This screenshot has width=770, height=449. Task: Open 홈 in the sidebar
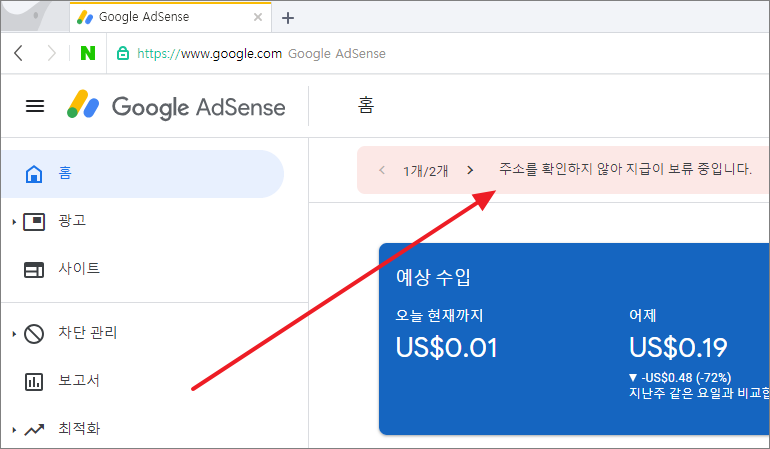pos(142,174)
